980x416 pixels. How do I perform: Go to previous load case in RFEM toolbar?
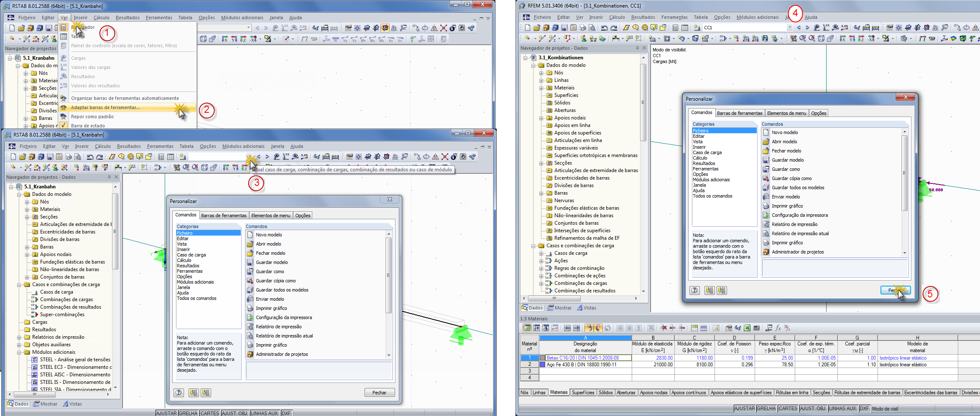(x=799, y=28)
